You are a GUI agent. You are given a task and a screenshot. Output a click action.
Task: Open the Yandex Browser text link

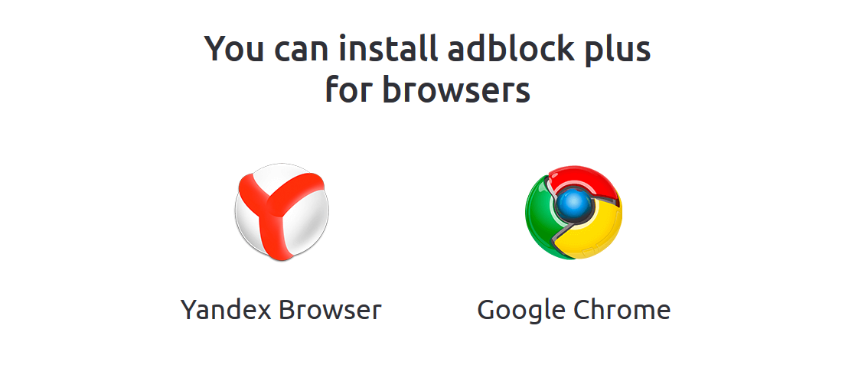point(281,310)
